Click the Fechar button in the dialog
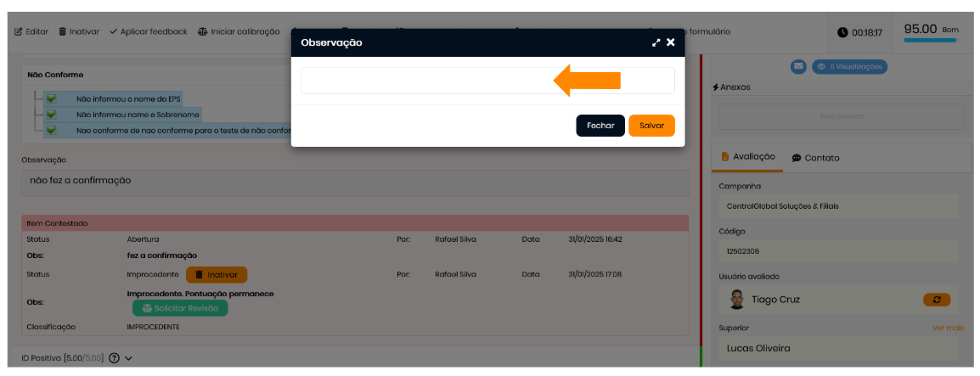 pyautogui.click(x=600, y=126)
